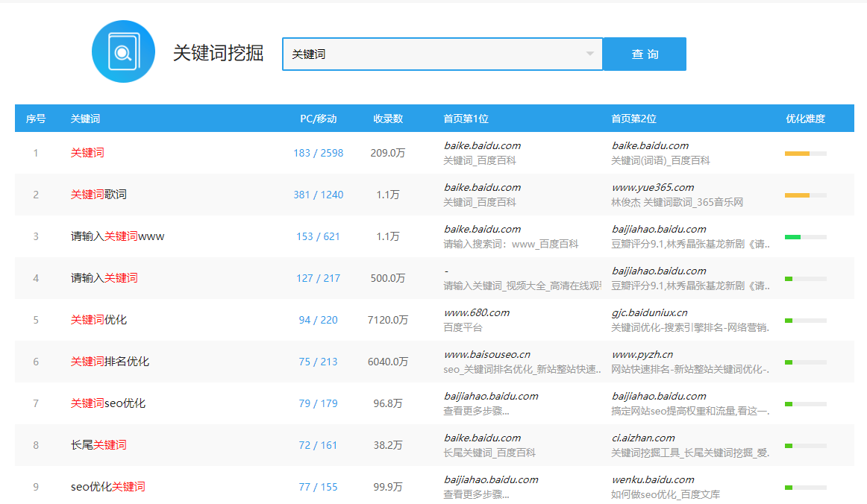Open wenku.baidu.com result domain
The image size is (867, 504).
(x=653, y=479)
